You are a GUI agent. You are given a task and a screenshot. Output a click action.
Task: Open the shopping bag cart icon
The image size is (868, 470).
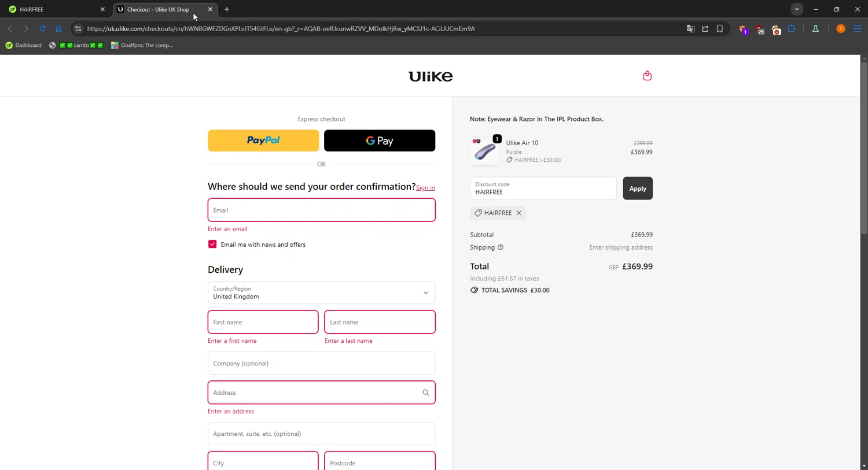647,76
